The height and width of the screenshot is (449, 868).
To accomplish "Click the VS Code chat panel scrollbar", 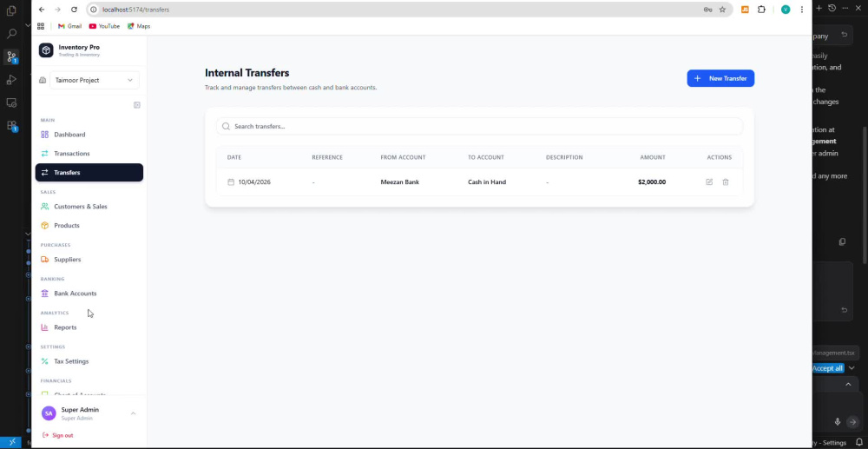I will [865, 195].
